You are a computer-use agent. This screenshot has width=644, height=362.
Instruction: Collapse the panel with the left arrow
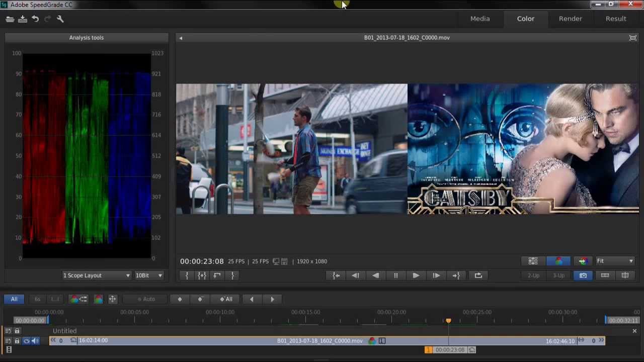pyautogui.click(x=181, y=38)
